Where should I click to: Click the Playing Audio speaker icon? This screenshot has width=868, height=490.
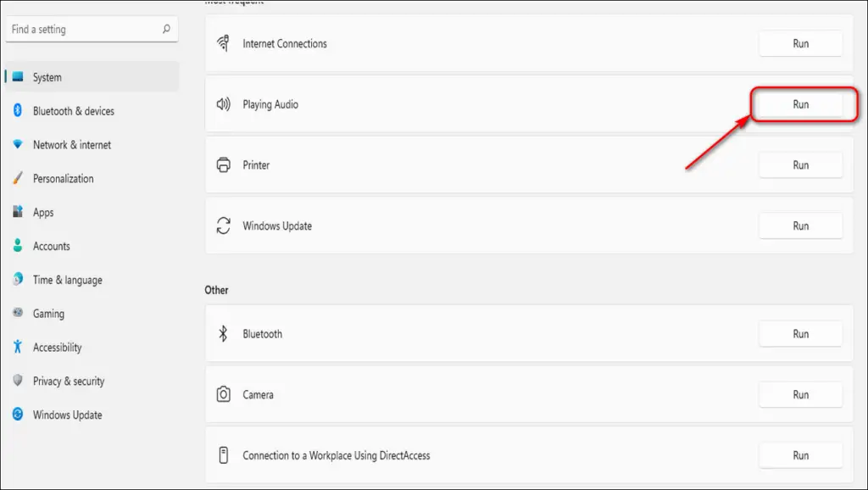225,104
